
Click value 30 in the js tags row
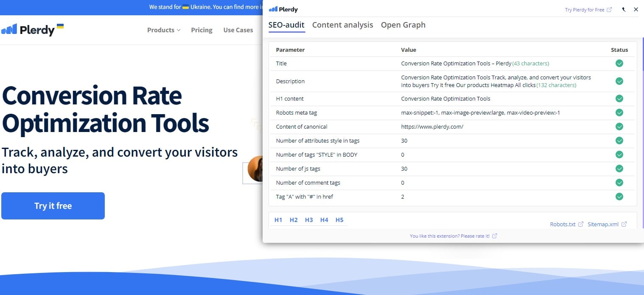point(404,169)
